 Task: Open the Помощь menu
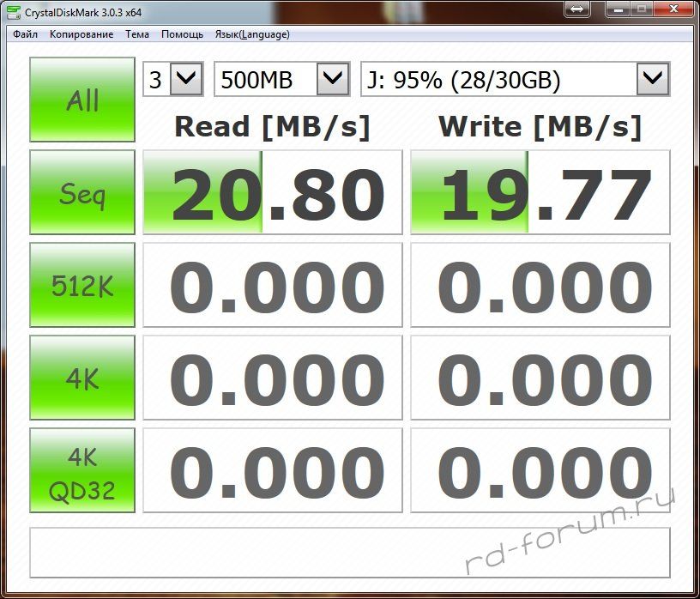(x=182, y=34)
